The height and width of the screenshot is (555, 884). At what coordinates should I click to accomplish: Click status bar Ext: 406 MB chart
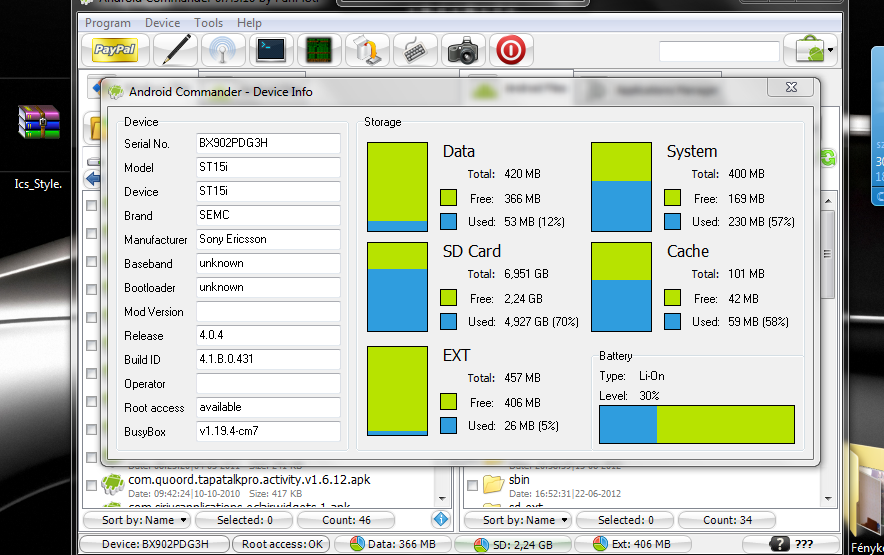pos(632,544)
